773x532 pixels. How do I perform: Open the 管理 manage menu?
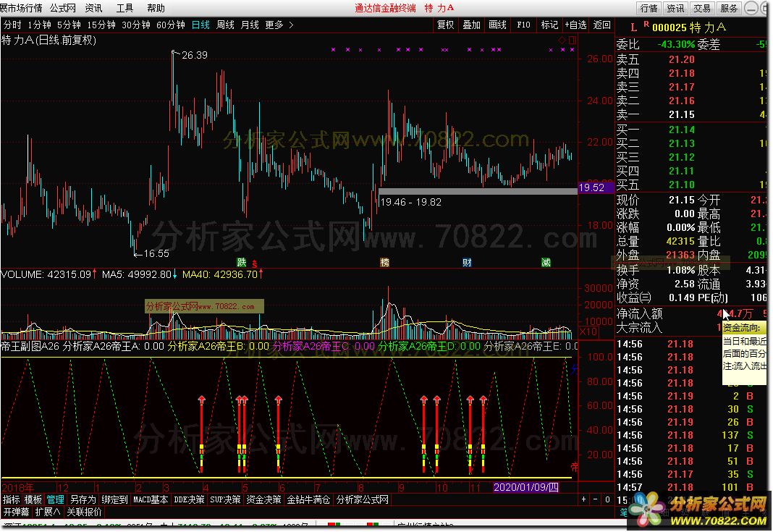coord(55,499)
